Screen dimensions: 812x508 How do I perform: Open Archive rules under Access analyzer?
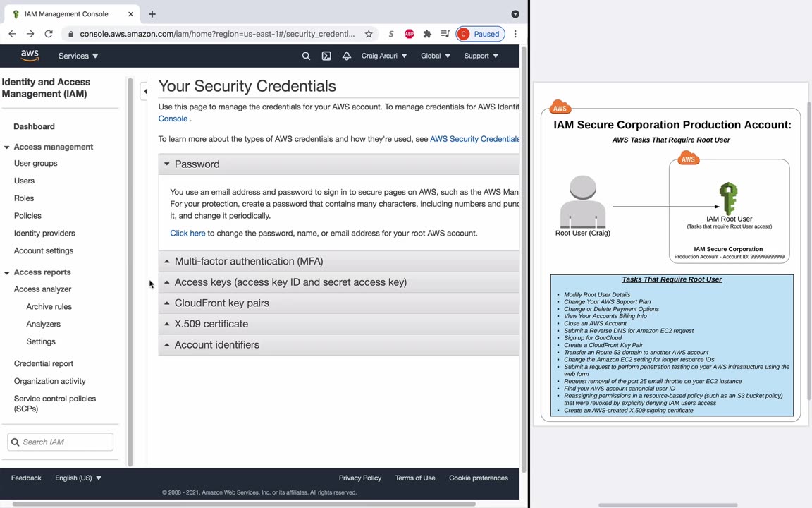pyautogui.click(x=49, y=307)
